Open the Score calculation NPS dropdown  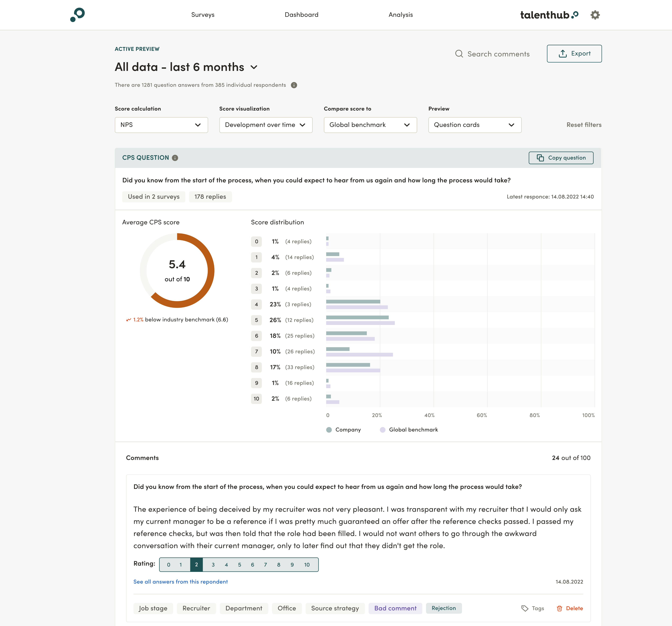coord(161,125)
